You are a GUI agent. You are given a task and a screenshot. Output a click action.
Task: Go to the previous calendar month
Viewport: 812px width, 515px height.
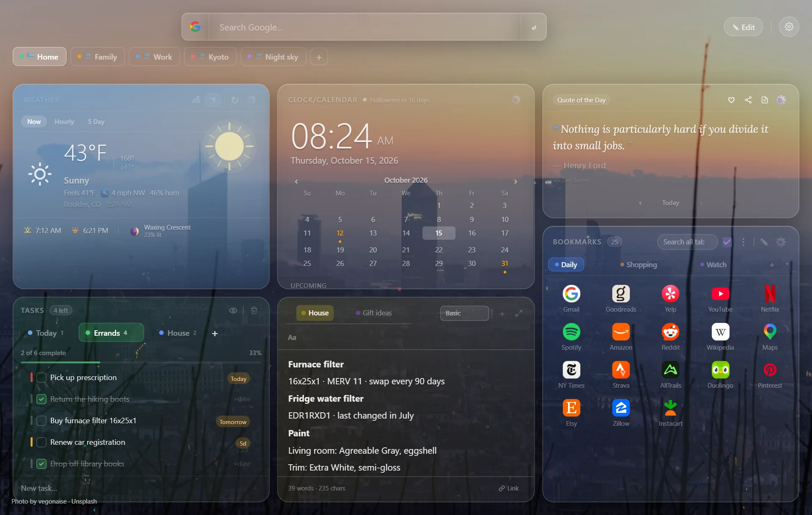296,181
